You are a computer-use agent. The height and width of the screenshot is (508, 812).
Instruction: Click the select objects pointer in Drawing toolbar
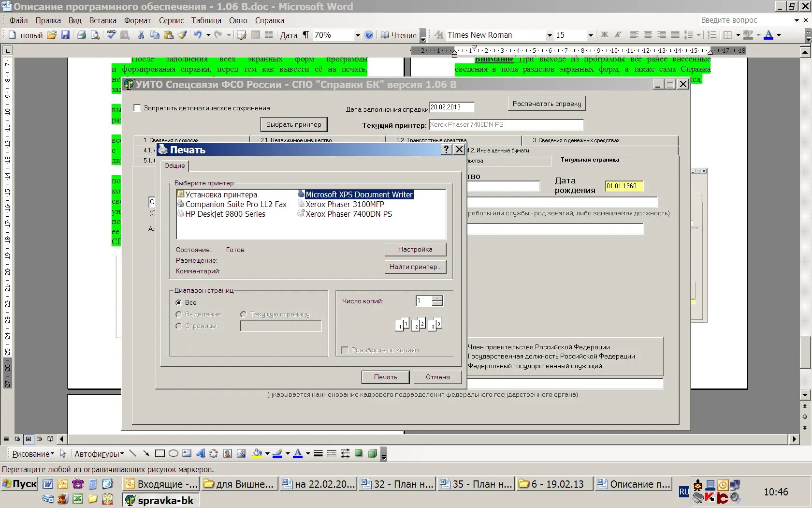point(63,453)
